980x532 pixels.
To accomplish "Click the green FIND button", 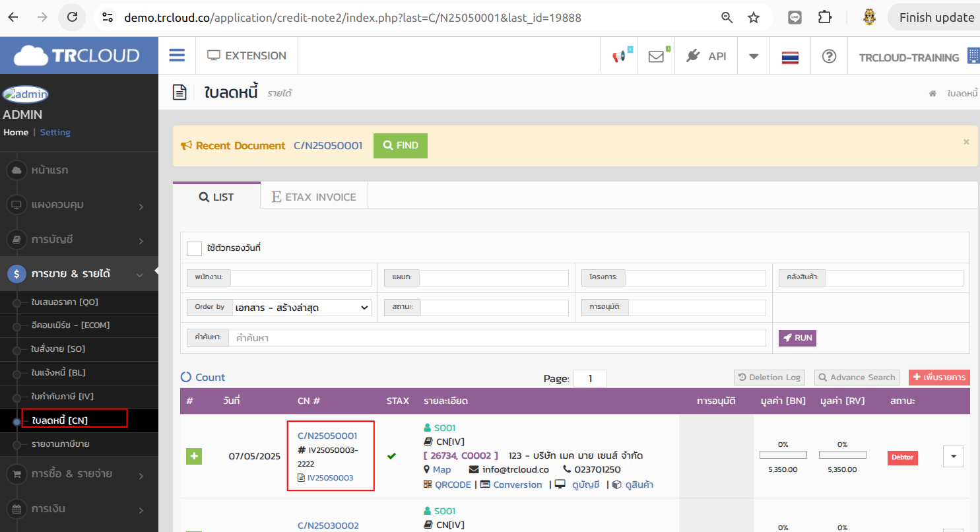I will coord(401,146).
